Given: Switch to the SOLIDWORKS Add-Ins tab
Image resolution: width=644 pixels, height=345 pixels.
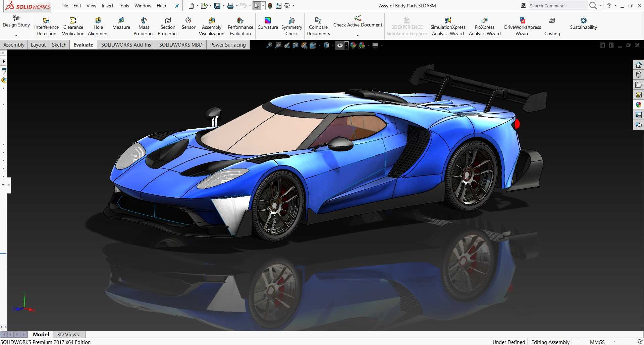Looking at the screenshot, I should click(x=126, y=45).
